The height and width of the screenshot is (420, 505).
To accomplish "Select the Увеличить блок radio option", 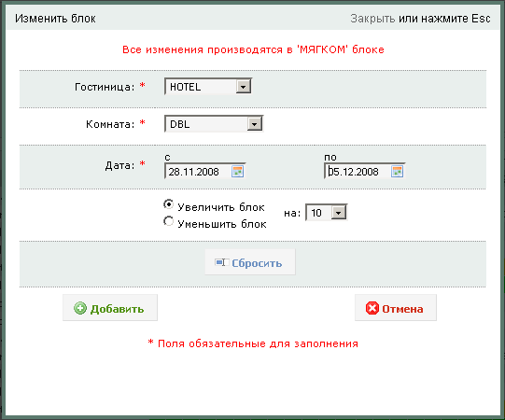I will click(168, 204).
